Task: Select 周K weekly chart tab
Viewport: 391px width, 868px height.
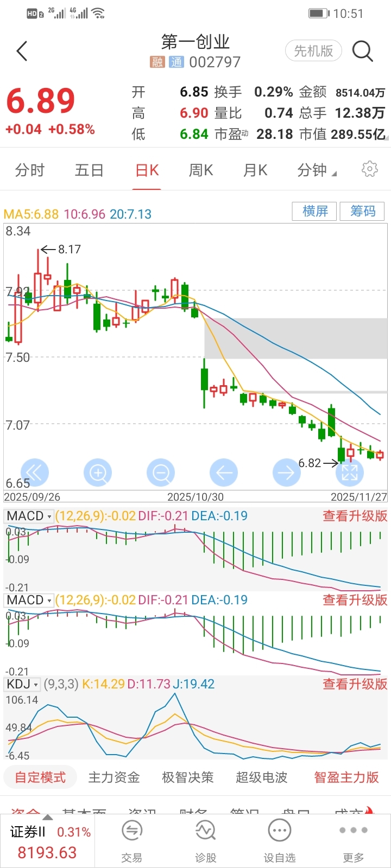Action: pos(201,170)
